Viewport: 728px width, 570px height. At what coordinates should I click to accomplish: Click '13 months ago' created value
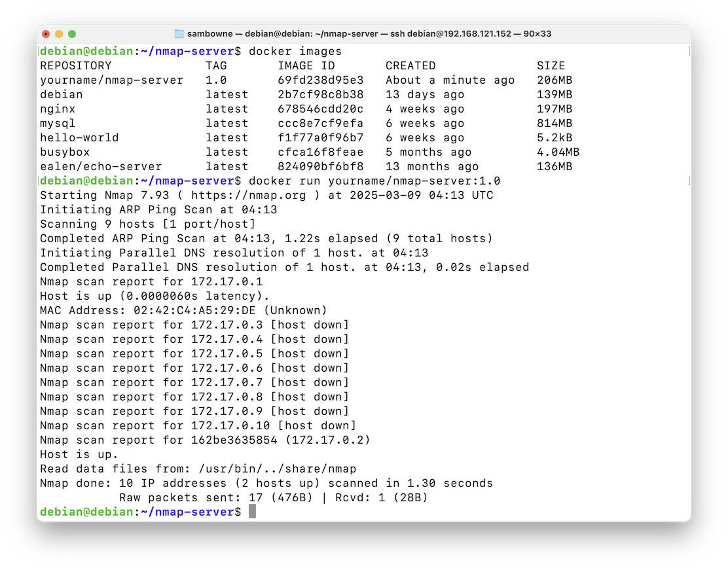pos(432,166)
